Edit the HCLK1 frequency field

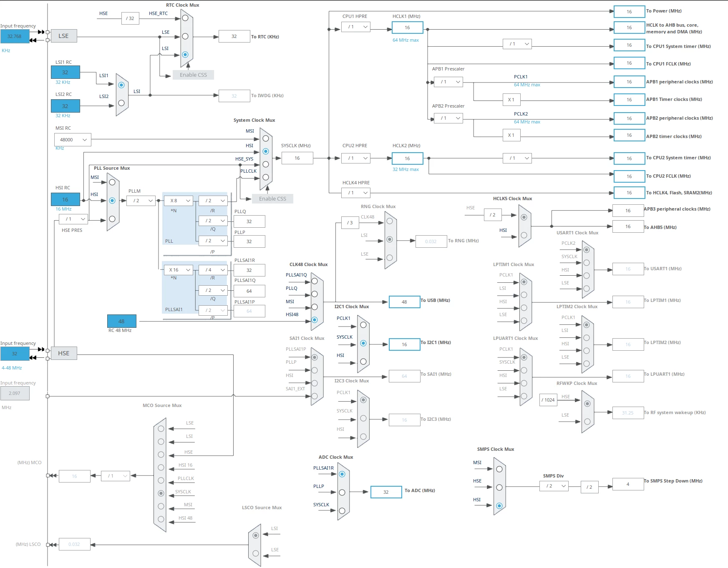(407, 28)
